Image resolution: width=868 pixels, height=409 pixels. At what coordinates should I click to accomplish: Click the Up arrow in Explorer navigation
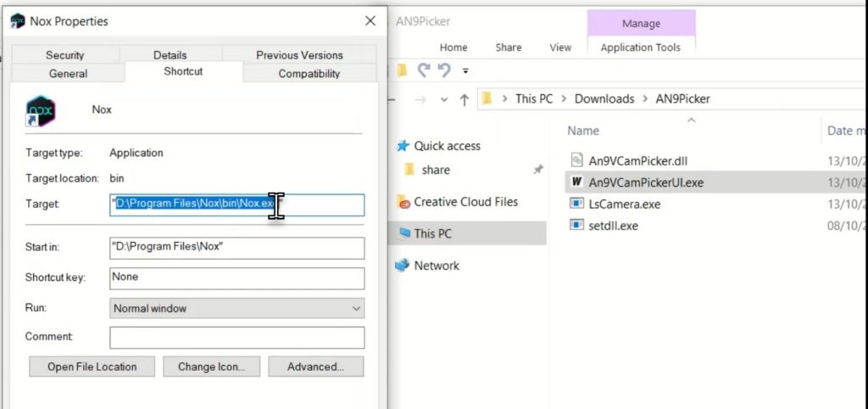coord(464,99)
